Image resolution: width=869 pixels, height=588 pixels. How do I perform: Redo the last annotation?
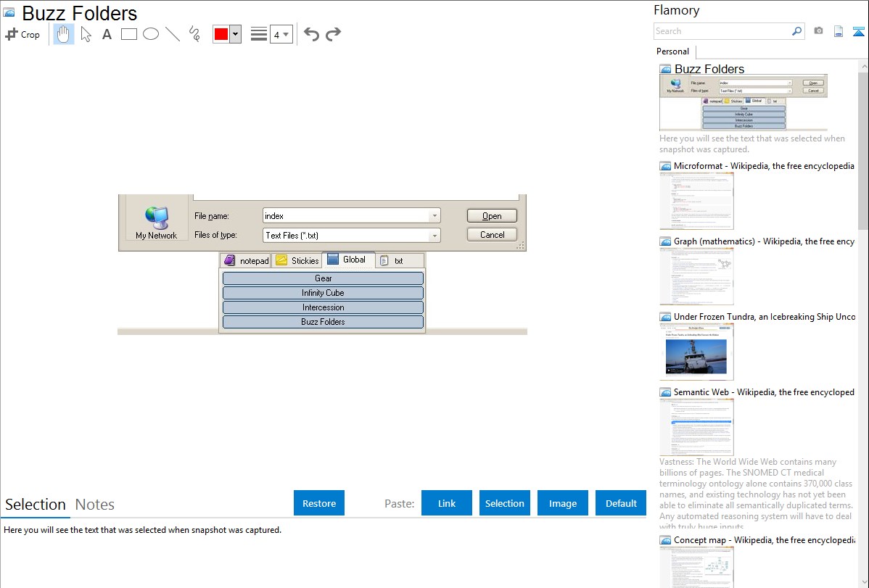[x=333, y=34]
